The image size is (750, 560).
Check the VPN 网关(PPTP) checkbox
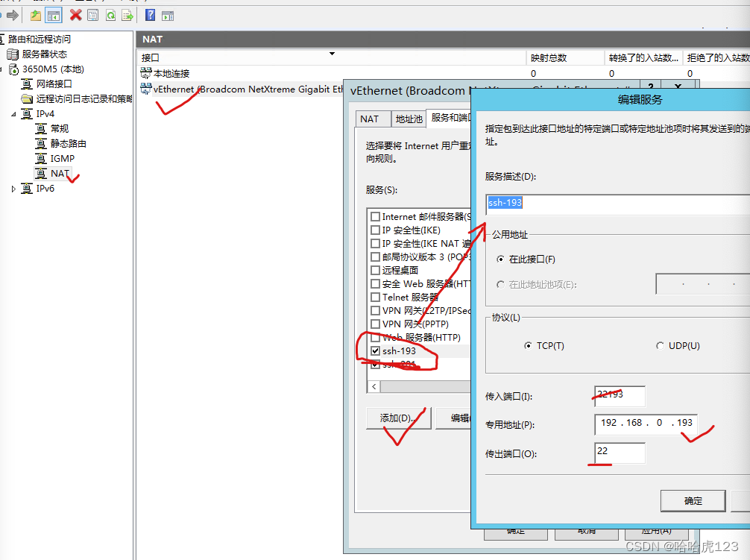pos(376,324)
